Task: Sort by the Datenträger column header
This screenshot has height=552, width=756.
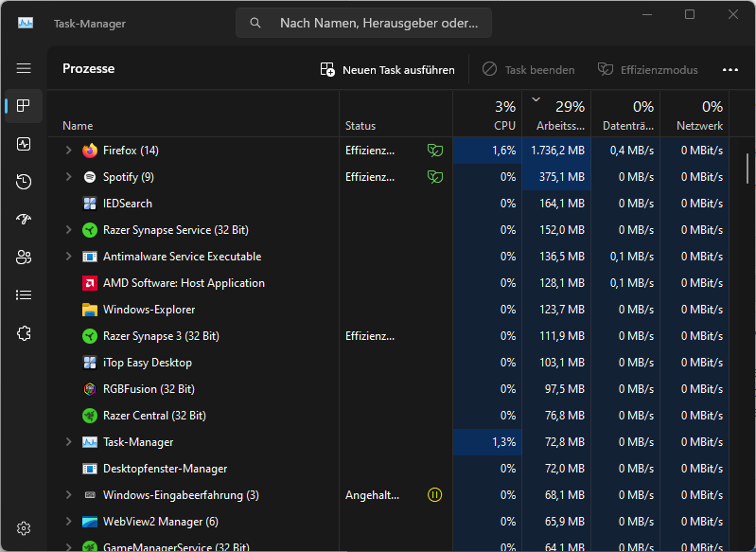Action: point(625,114)
